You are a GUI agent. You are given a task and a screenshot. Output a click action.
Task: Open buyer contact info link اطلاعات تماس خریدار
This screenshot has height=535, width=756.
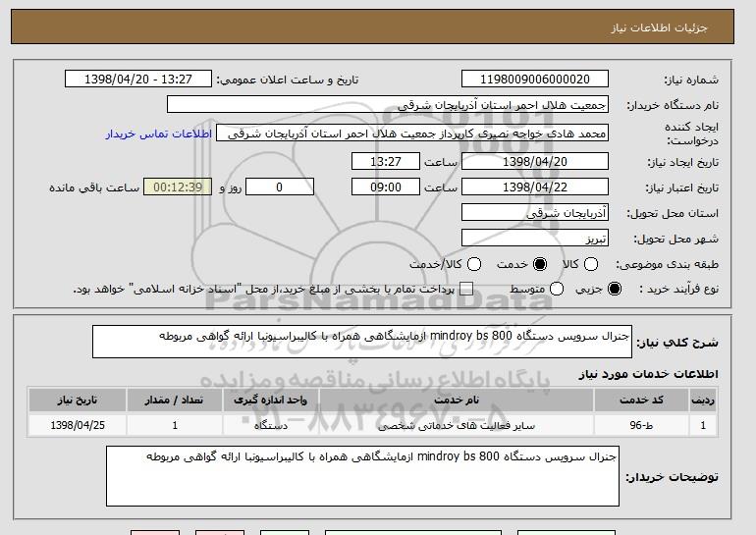(159, 134)
